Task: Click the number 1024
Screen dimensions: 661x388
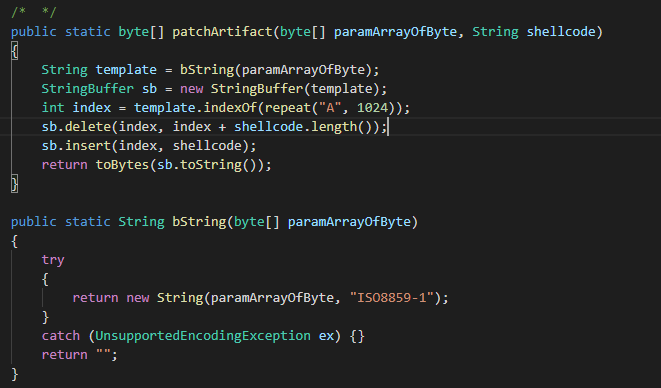Action: (372, 108)
